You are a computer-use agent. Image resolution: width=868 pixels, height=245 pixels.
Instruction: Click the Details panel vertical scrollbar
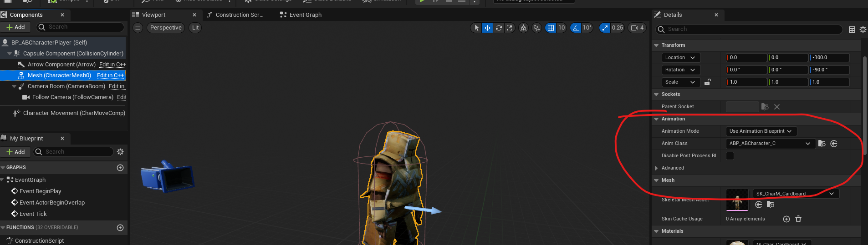864,105
